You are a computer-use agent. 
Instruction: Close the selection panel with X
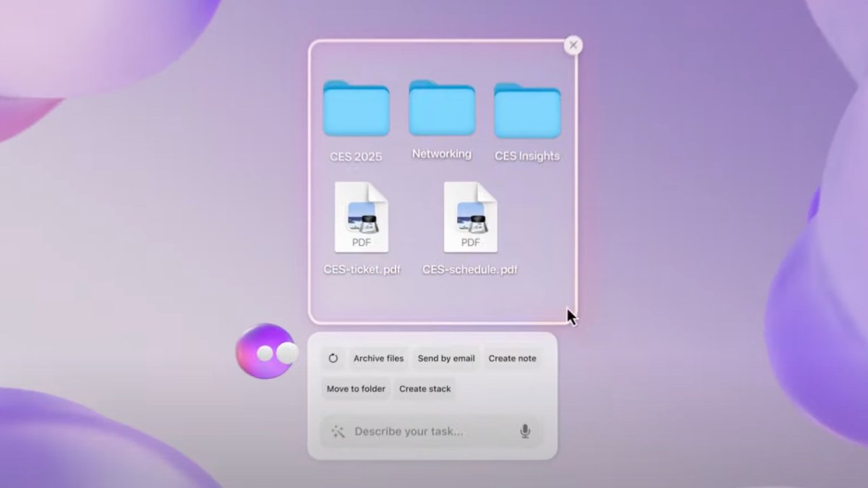click(574, 46)
